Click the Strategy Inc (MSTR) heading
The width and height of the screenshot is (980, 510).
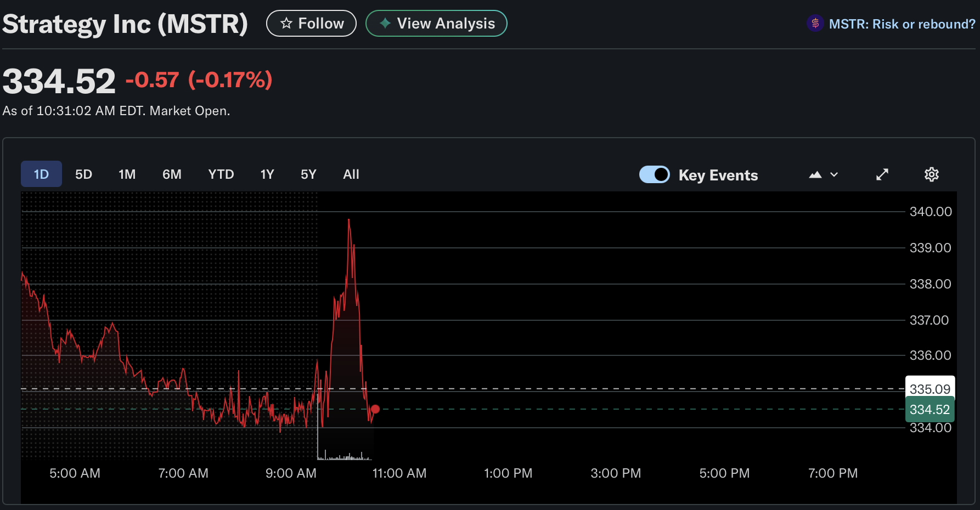125,24
